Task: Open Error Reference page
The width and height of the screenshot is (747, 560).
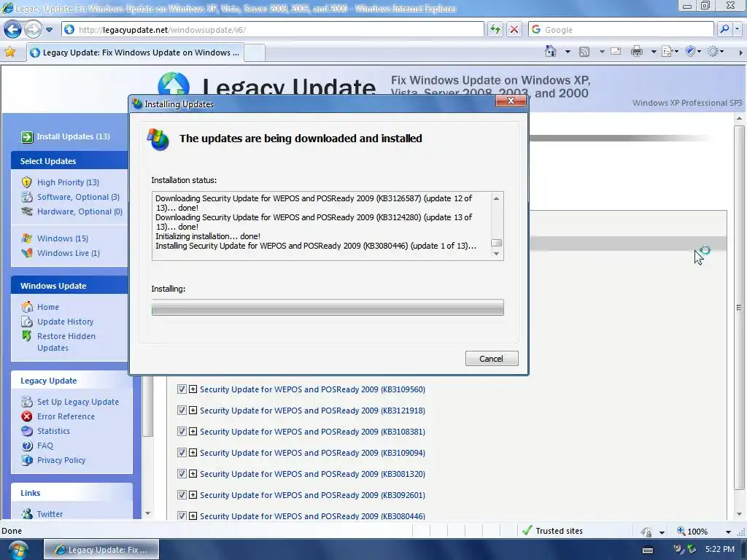Action: 66,416
